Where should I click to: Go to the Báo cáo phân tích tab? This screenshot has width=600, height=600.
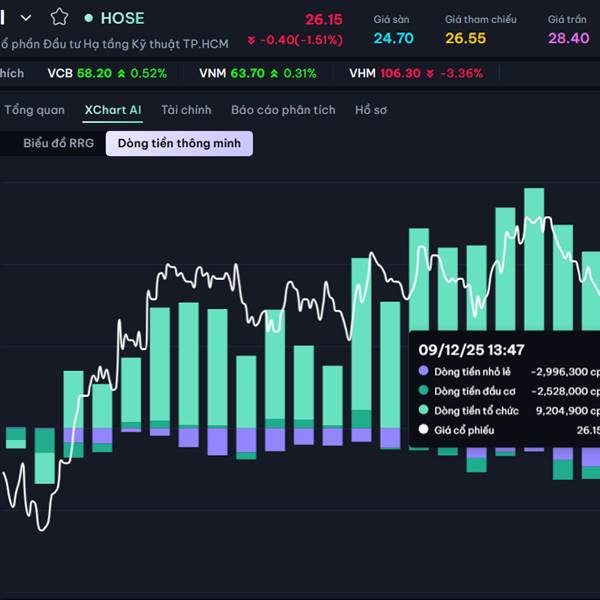[x=283, y=110]
